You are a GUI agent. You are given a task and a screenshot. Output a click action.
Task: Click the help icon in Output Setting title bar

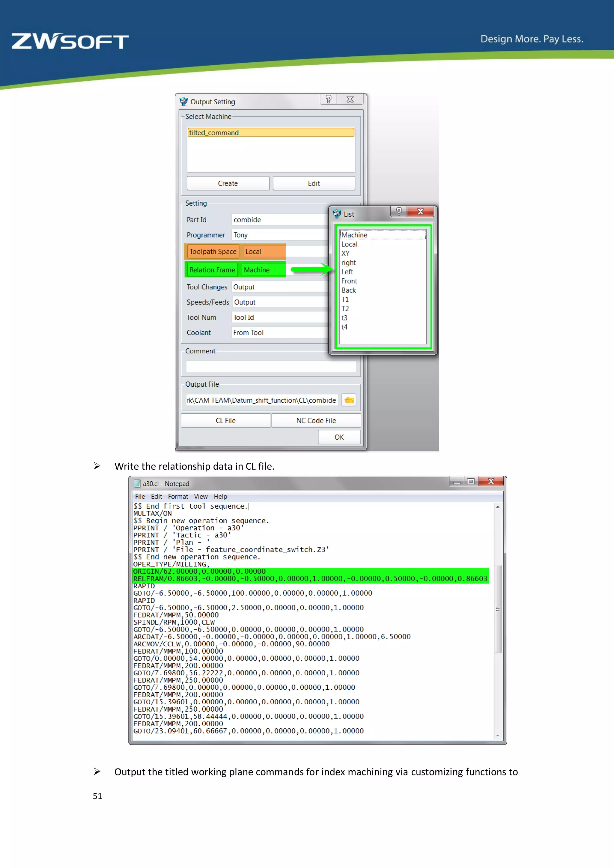pos(328,99)
